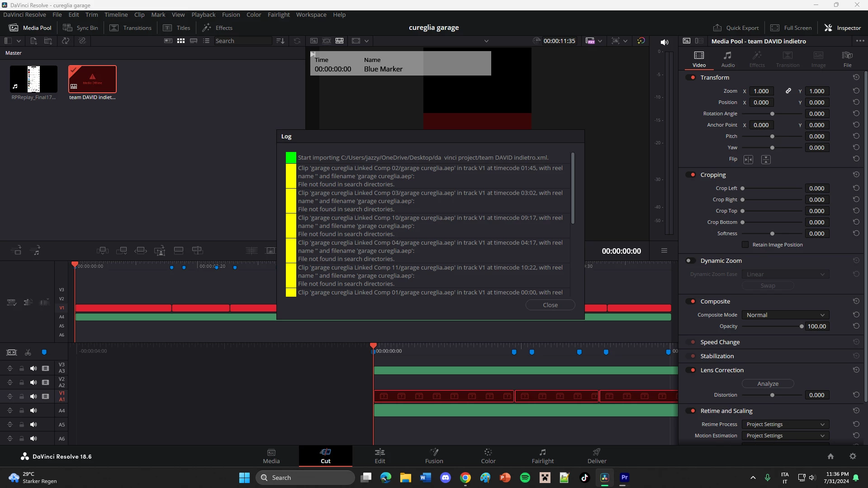Toggle the Transform section on/off
Image resolution: width=868 pixels, height=488 pixels.
691,77
